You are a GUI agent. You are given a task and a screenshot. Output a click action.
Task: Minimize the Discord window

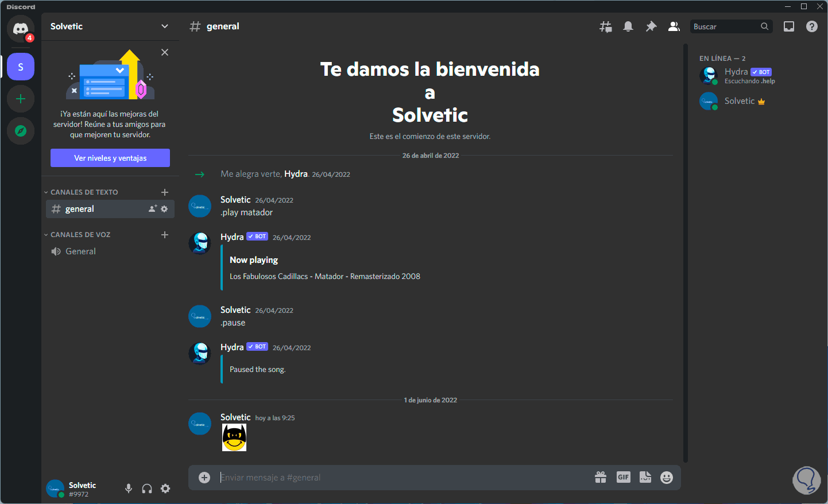788,6
